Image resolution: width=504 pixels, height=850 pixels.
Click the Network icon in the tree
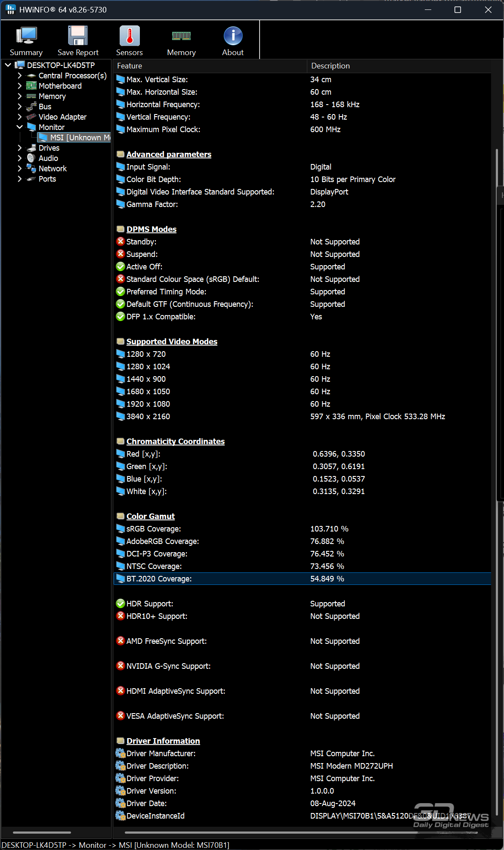(x=31, y=169)
